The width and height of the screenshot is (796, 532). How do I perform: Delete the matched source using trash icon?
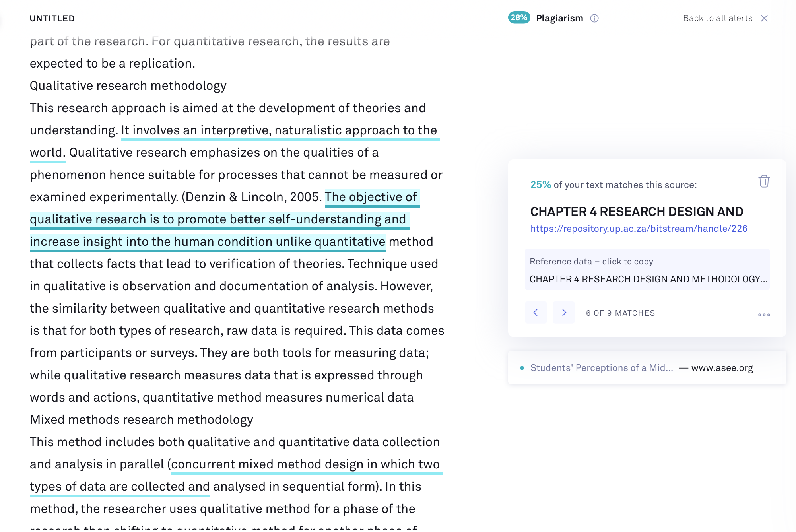[x=764, y=181]
